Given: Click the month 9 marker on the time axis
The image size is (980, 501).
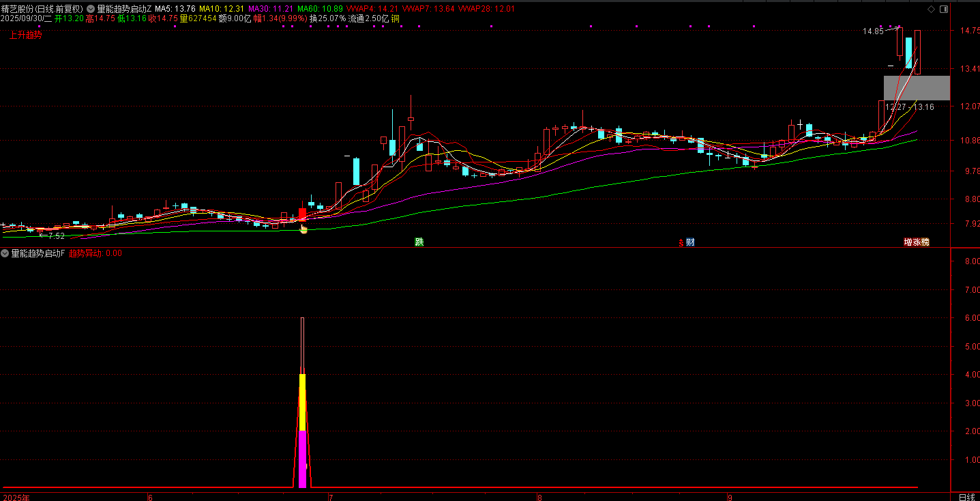Looking at the screenshot, I should point(730,497).
